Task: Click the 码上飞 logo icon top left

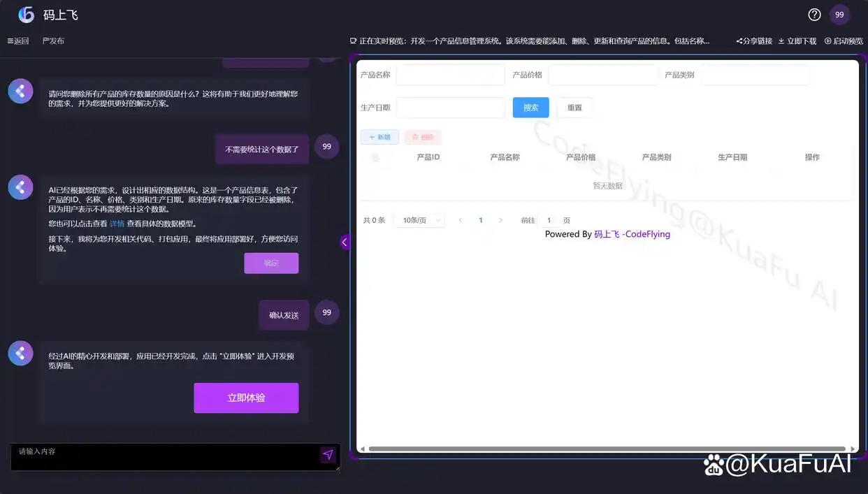Action: 25,14
